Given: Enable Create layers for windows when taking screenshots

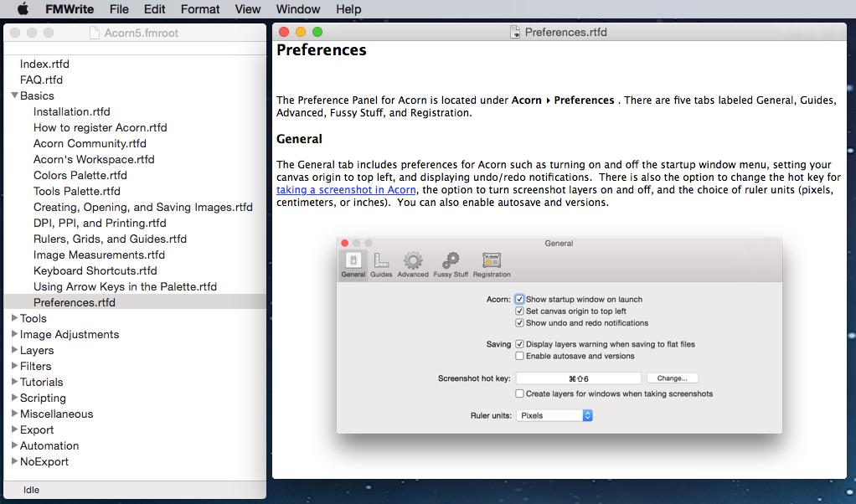Looking at the screenshot, I should (519, 393).
